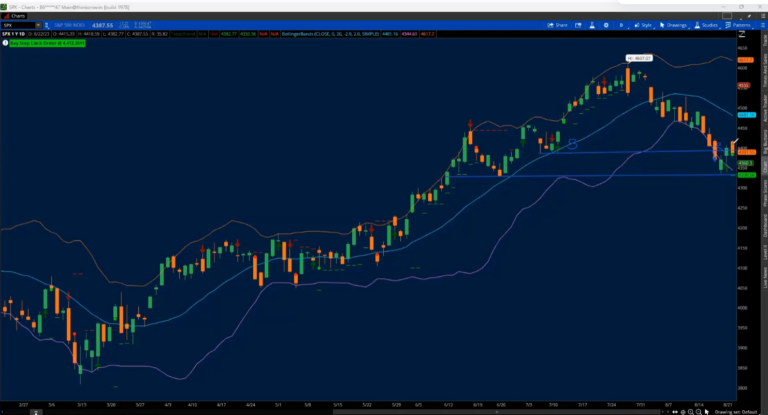Click the SPX symbol input field
This screenshot has width=768, height=415.
pyautogui.click(x=18, y=25)
